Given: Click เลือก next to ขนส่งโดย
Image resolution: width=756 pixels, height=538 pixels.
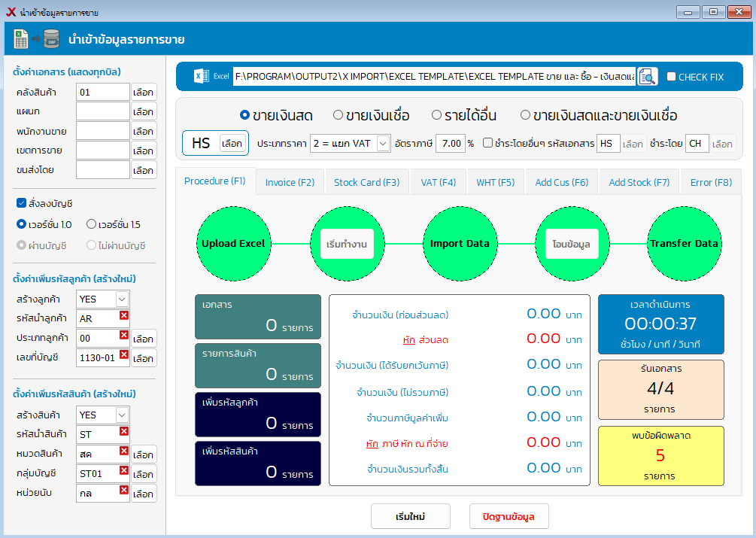Looking at the screenshot, I should [144, 170].
